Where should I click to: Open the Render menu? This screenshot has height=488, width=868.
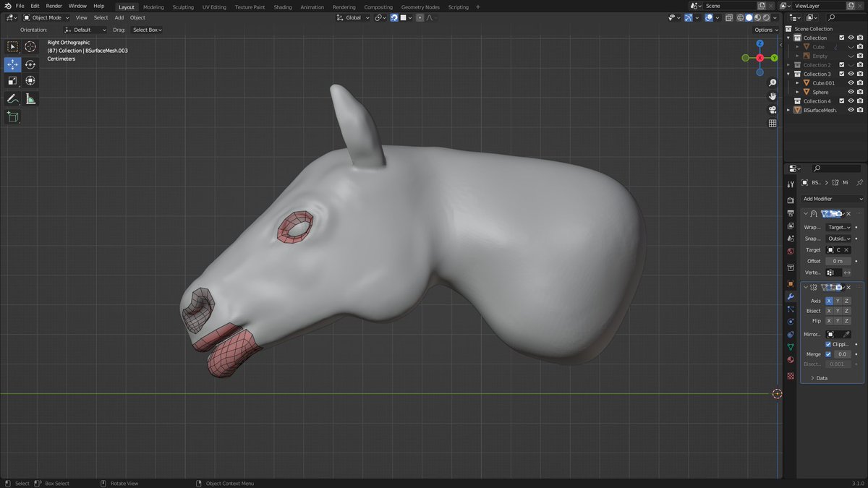[x=54, y=6]
